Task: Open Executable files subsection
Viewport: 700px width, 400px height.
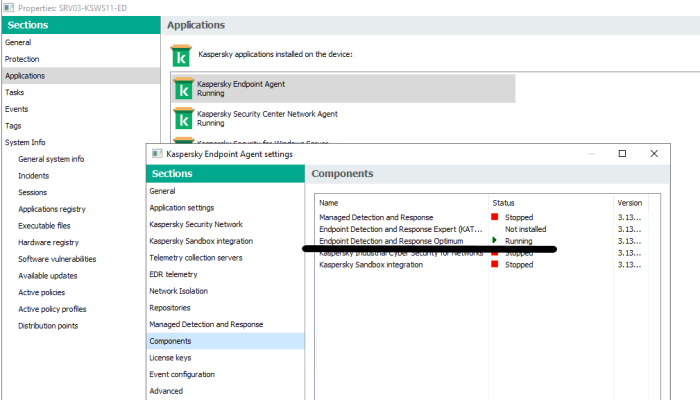Action: pos(44,226)
